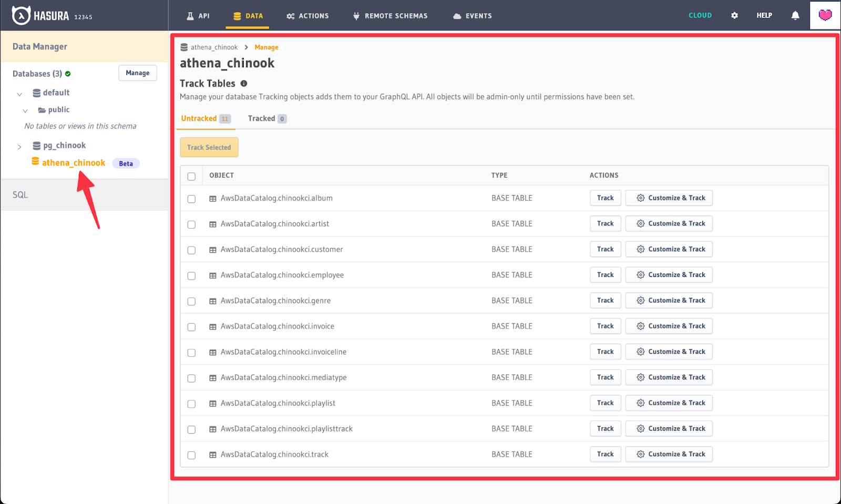The height and width of the screenshot is (504, 841).
Task: Open the DATA tab
Action: pos(248,16)
